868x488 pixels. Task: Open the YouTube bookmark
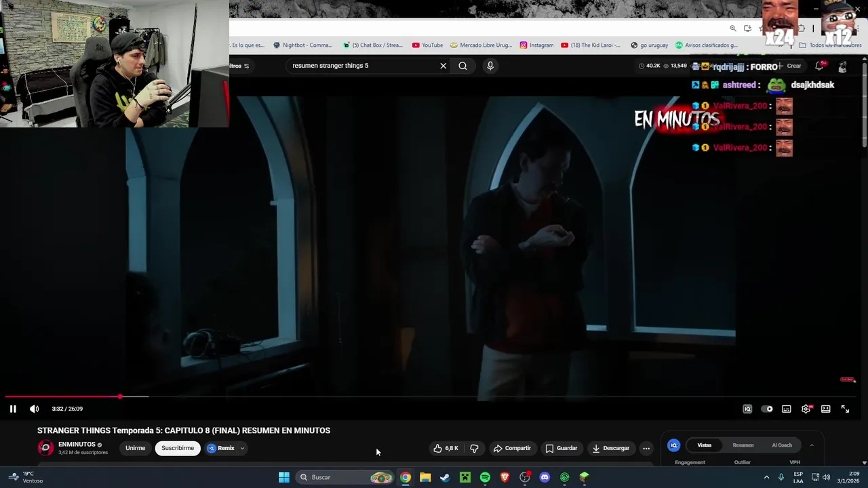pos(428,45)
